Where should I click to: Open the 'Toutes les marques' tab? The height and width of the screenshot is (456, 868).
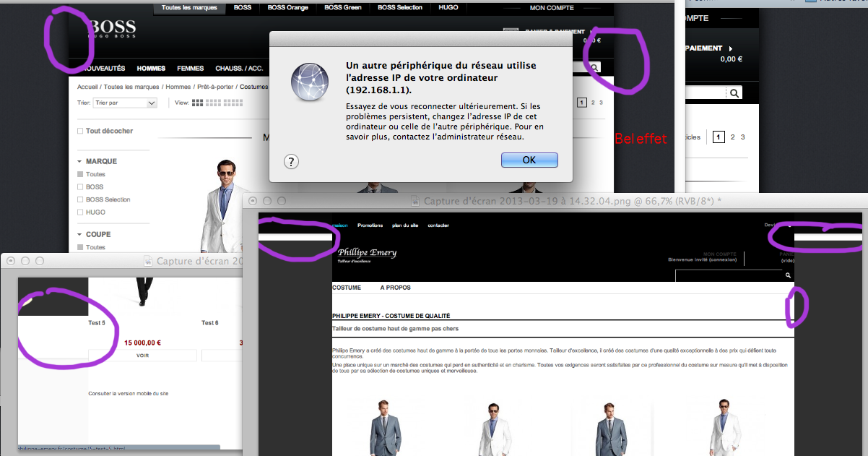pos(190,8)
